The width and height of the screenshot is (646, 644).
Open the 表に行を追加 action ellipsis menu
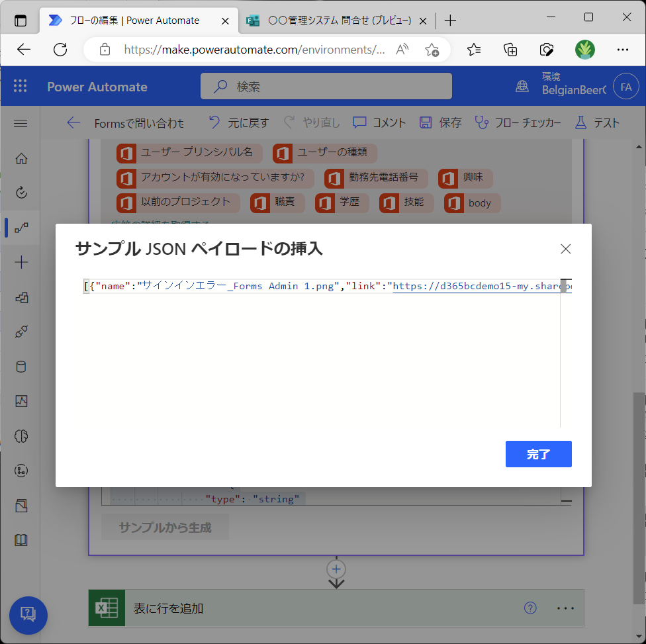tap(565, 608)
